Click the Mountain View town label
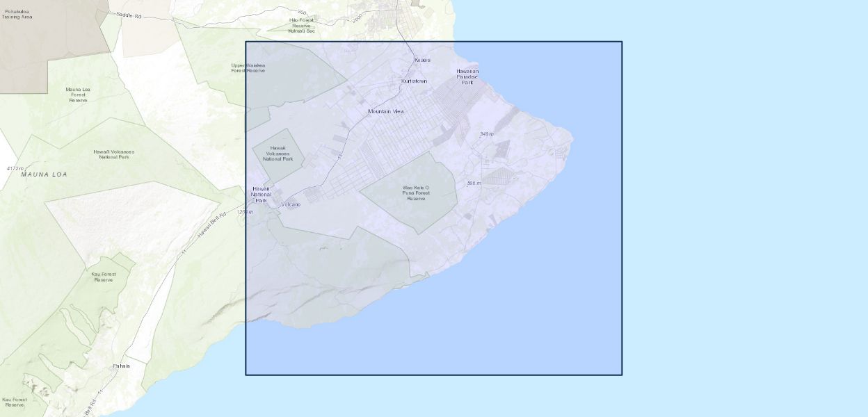 coord(385,111)
